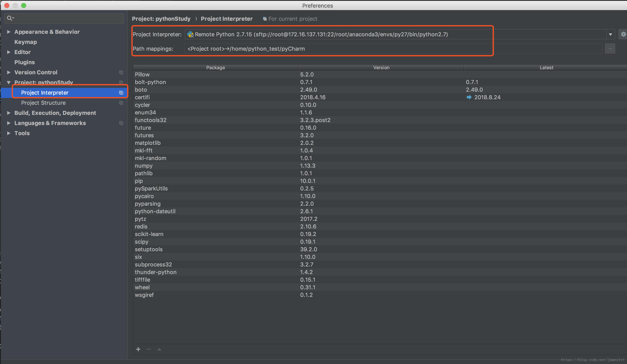Select the functools32 package row
The height and width of the screenshot is (364, 627).
380,120
